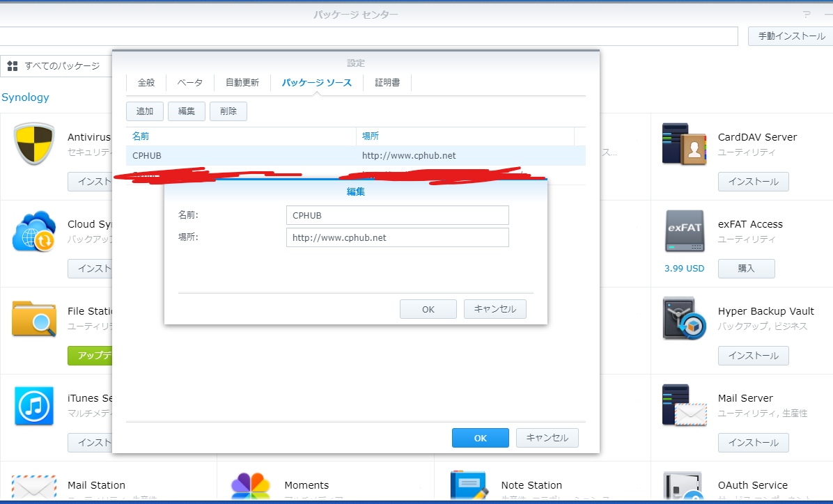Click the 場所 URL input field
Image resolution: width=833 pixels, height=504 pixels.
tap(398, 238)
